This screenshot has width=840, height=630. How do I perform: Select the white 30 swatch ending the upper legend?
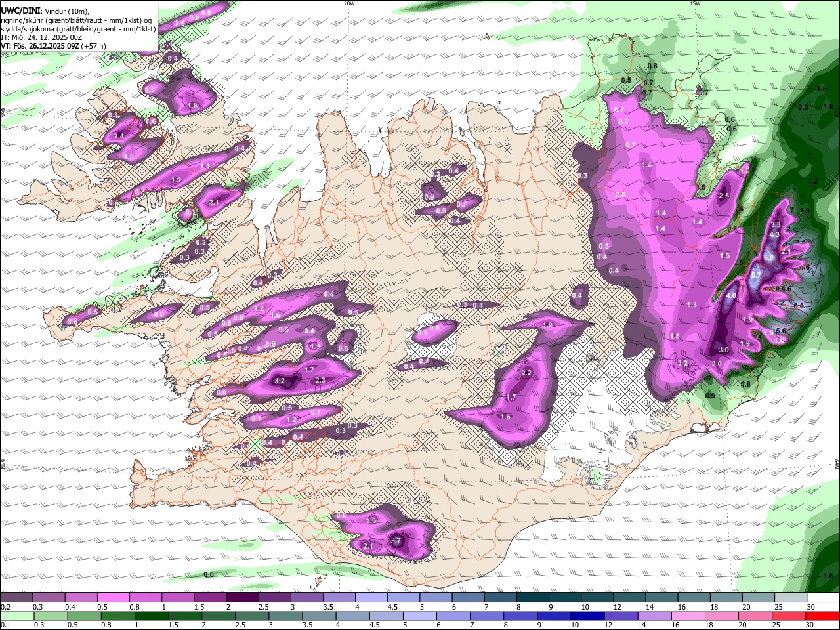point(824,598)
